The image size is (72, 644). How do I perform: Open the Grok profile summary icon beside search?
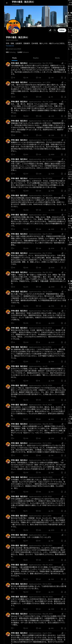point(50,30)
